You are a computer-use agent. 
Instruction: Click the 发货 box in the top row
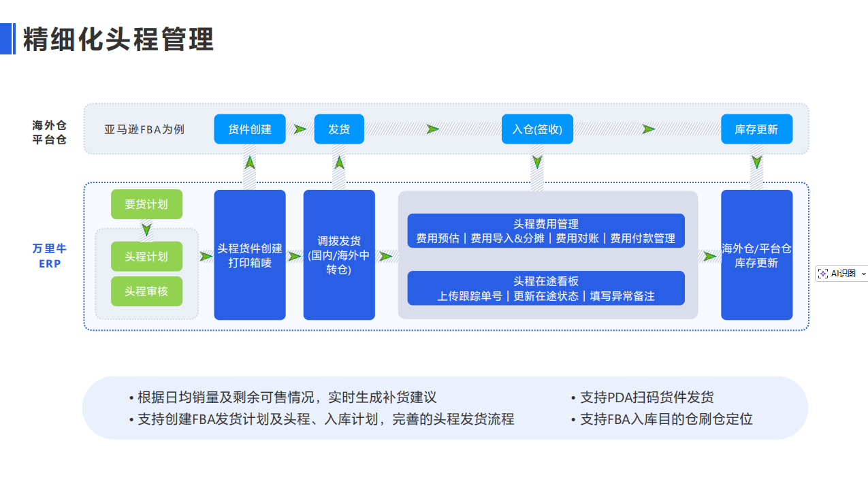(339, 129)
